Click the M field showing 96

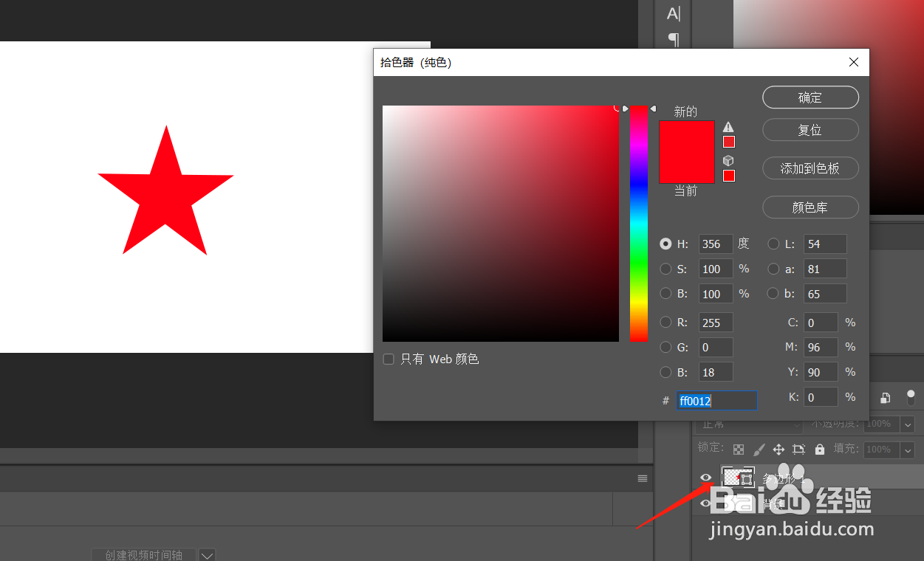tap(821, 347)
